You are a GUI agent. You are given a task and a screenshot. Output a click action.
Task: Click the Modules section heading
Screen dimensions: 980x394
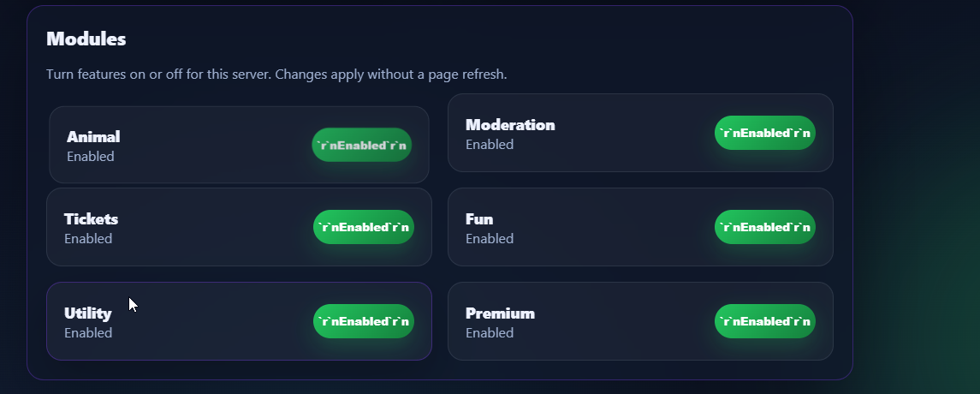tap(86, 39)
